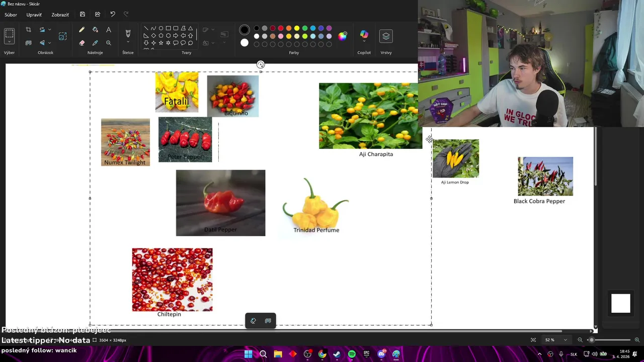The height and width of the screenshot is (362, 644).
Task: Select the Text tool
Action: pyautogui.click(x=108, y=30)
